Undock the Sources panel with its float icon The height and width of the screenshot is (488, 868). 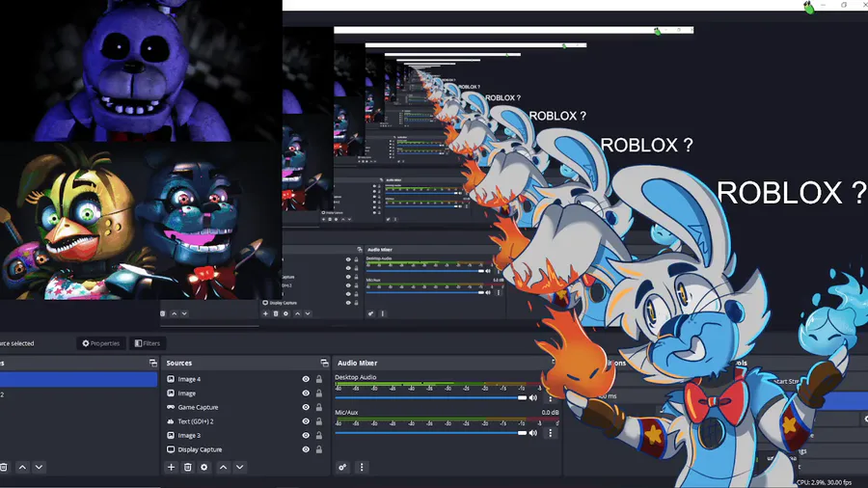point(324,363)
